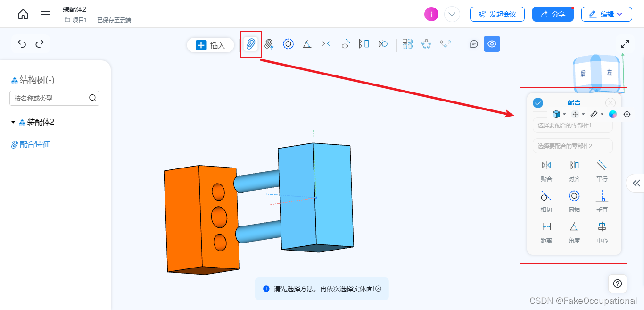Expand the chevron next to avatar
The image size is (644, 310).
point(452,14)
